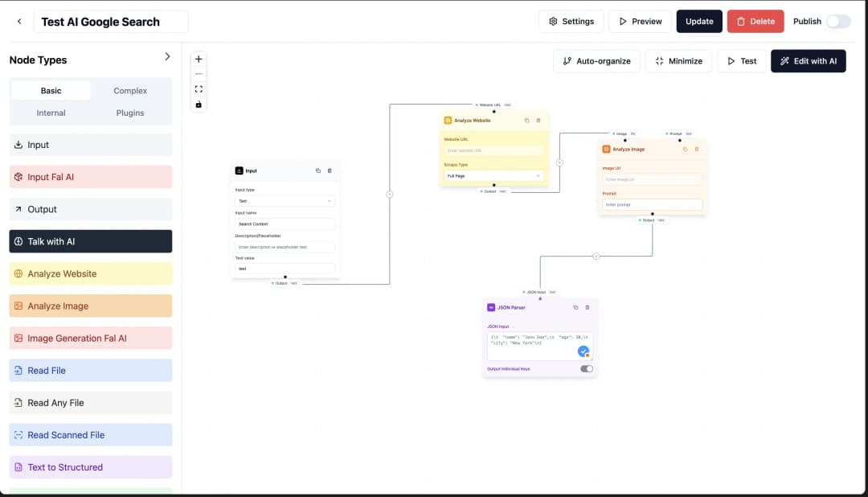The image size is (868, 497).
Task: Click the blue verify icon in JSON Parser
Action: (x=583, y=351)
